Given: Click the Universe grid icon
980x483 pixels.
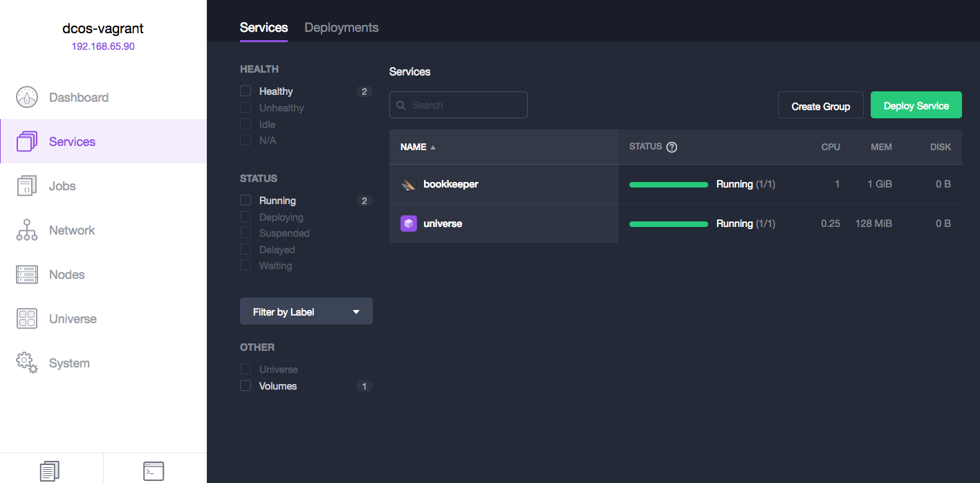Looking at the screenshot, I should click(x=27, y=319).
